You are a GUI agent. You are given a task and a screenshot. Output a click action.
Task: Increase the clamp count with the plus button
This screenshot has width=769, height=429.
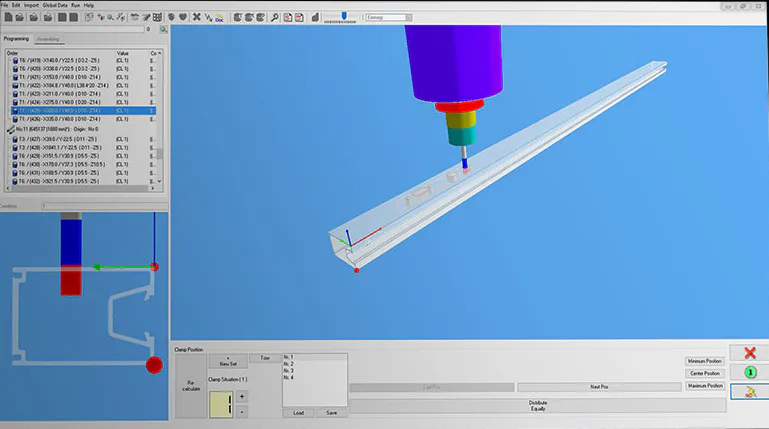(x=242, y=397)
